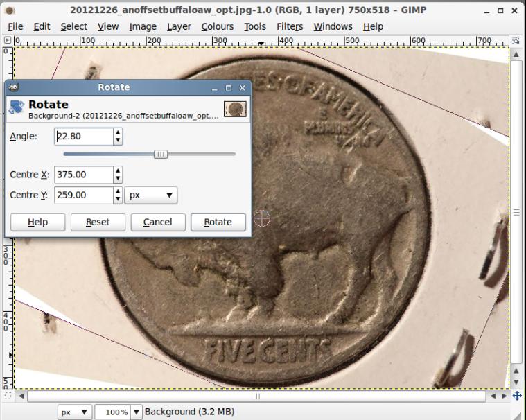The width and height of the screenshot is (526, 420).
Task: Maximize the GIMP main window
Action: click(x=500, y=10)
